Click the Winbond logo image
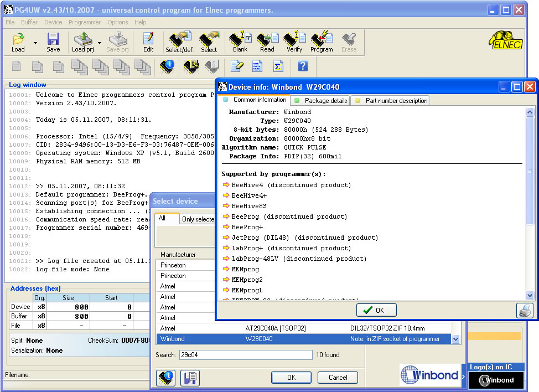 tap(429, 375)
